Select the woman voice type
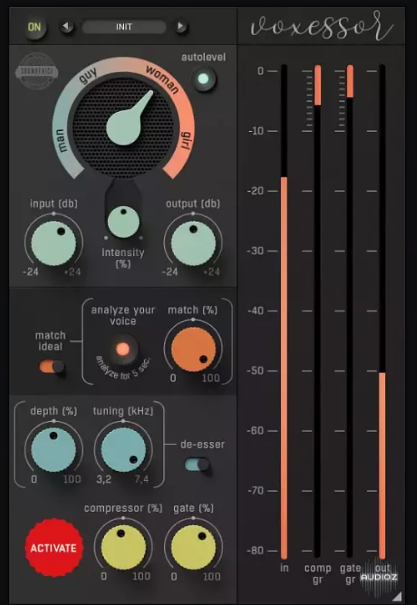 tap(164, 79)
